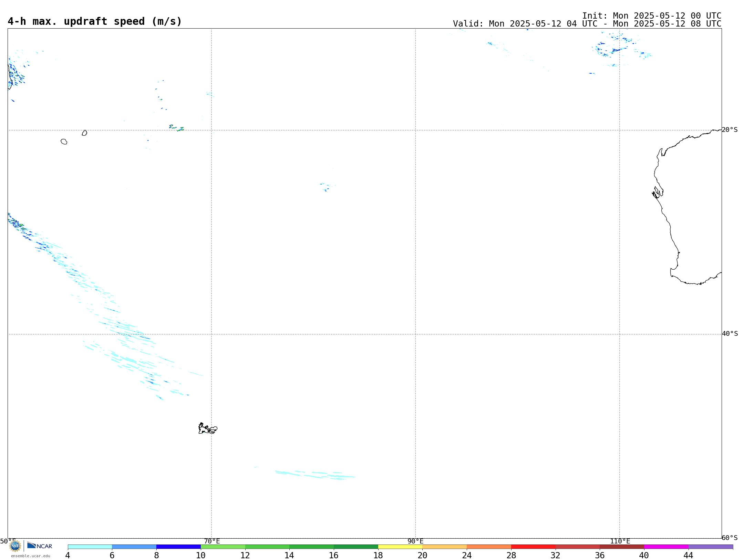Select the light cyan 4–6 m/s swatch
744x560 pixels.
pyautogui.click(x=90, y=547)
